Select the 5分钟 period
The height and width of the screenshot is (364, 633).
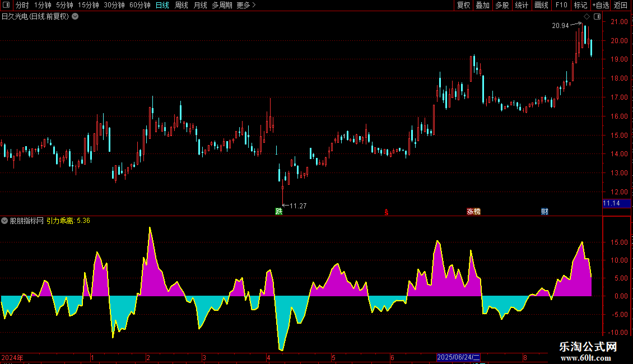(64, 5)
